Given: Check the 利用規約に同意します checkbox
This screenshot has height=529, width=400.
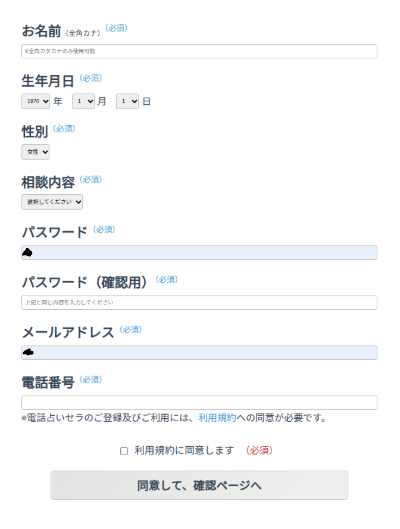Looking at the screenshot, I should (x=124, y=451).
